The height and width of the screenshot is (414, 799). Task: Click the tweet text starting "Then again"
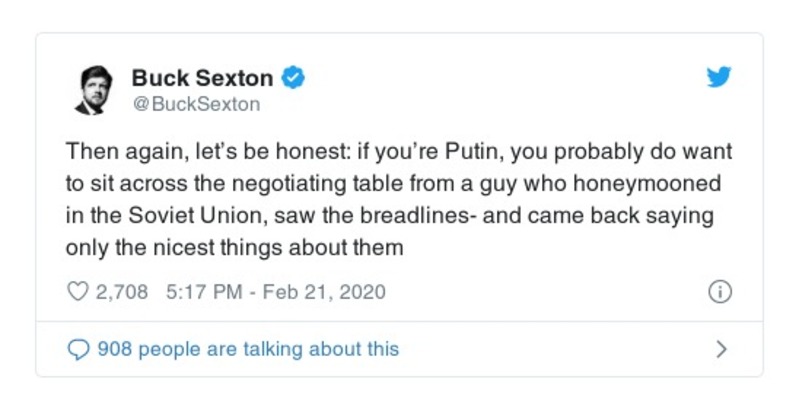(398, 201)
